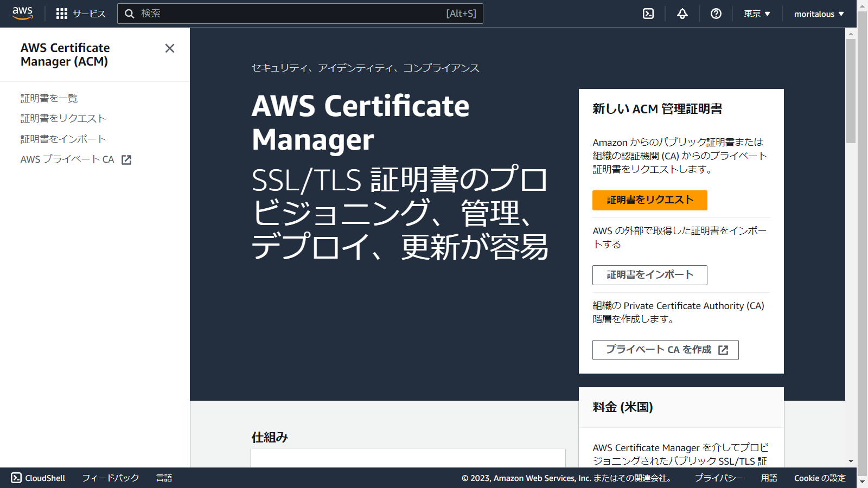Click the プライバシー footer link

pyautogui.click(x=719, y=478)
